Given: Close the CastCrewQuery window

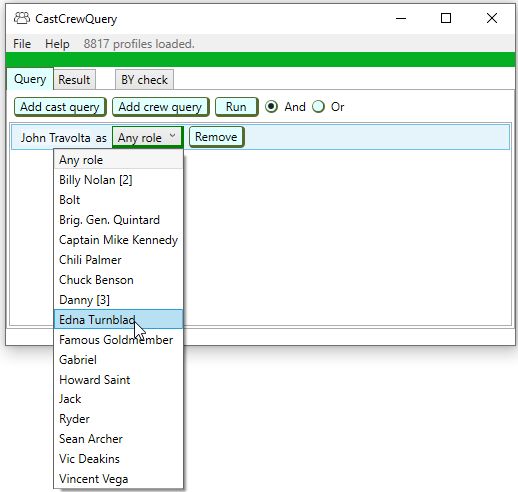Looking at the screenshot, I should click(x=492, y=18).
